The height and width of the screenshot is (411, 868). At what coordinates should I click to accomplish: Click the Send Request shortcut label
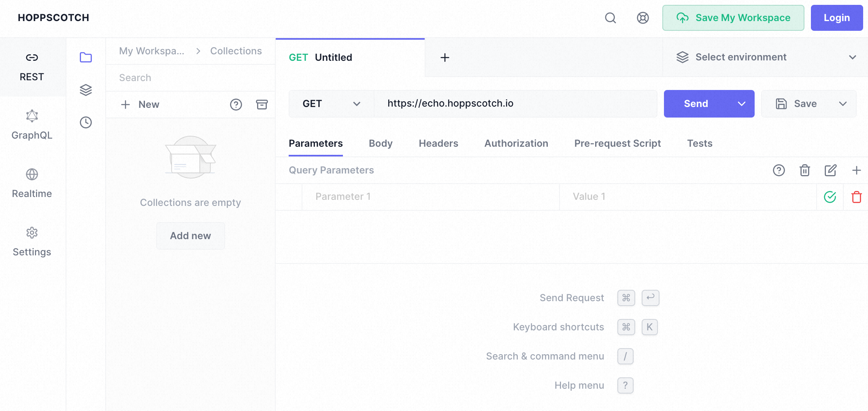pos(572,298)
